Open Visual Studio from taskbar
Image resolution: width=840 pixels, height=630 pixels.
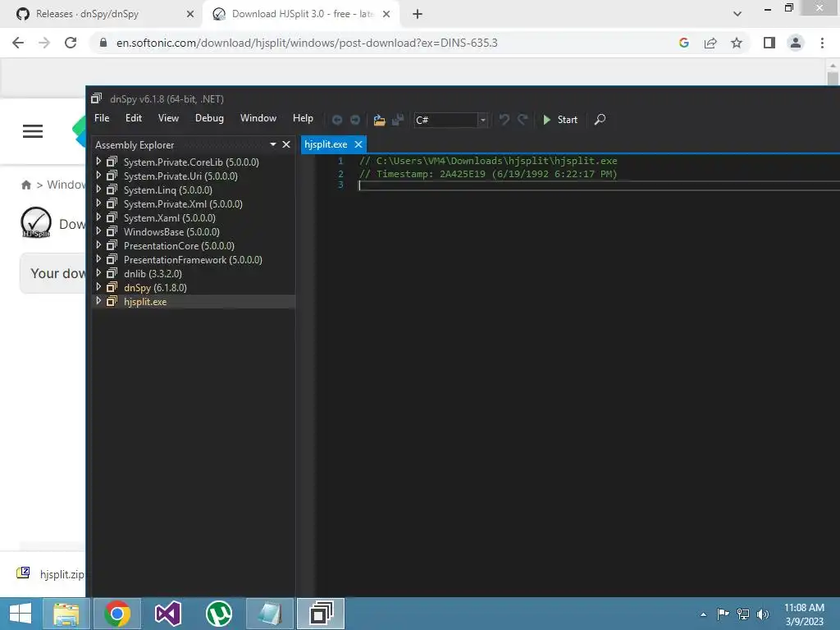(168, 614)
